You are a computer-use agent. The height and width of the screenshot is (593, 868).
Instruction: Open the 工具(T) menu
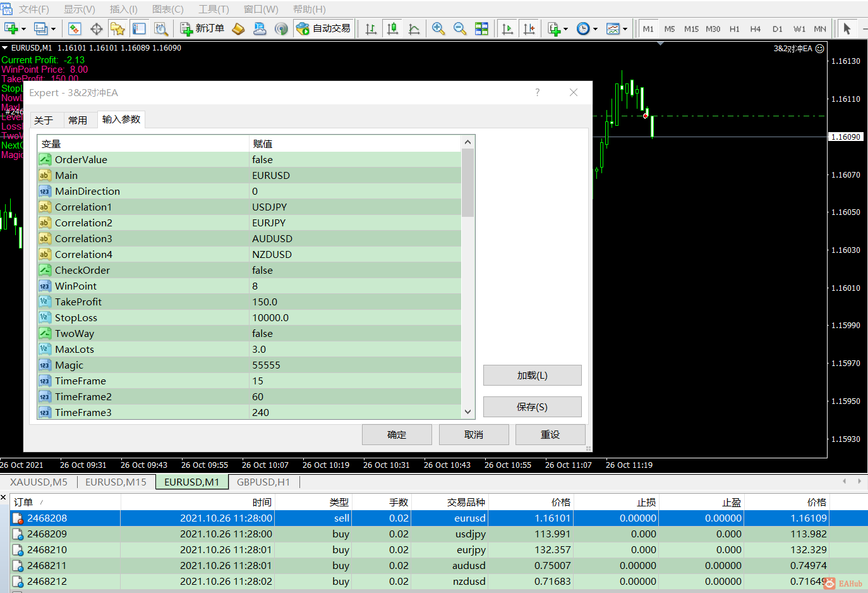(x=214, y=9)
